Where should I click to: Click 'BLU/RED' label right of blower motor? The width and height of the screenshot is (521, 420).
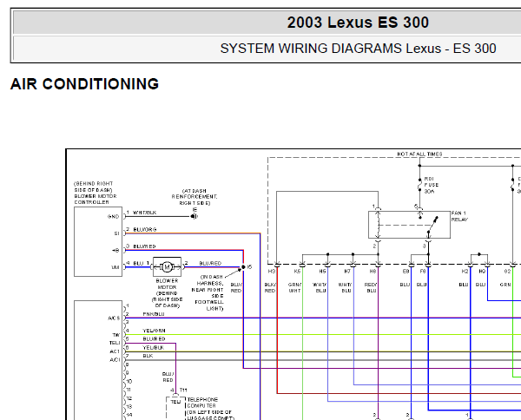(210, 263)
